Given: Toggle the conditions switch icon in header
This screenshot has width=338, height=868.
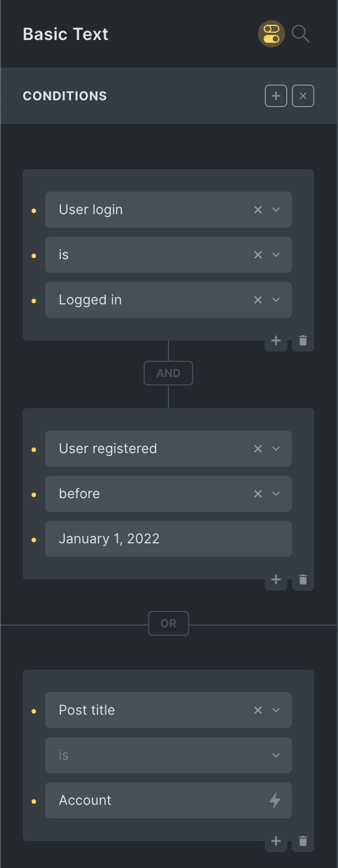Looking at the screenshot, I should (x=272, y=34).
